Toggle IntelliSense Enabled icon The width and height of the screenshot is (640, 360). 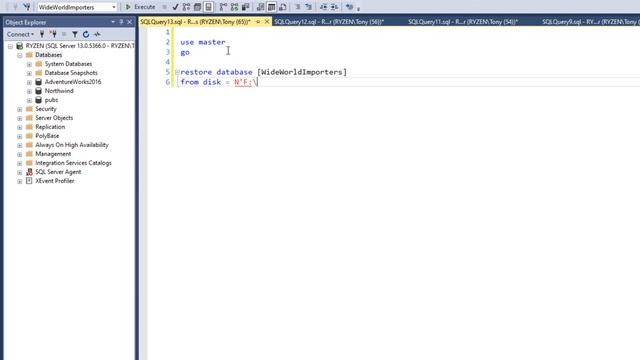pos(209,7)
